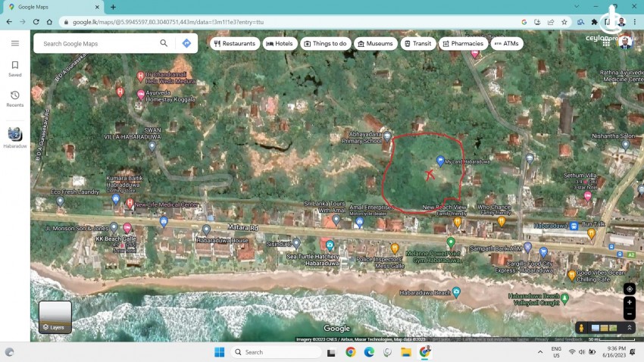Select the Restaurants category chip
The image size is (644, 362).
point(234,44)
